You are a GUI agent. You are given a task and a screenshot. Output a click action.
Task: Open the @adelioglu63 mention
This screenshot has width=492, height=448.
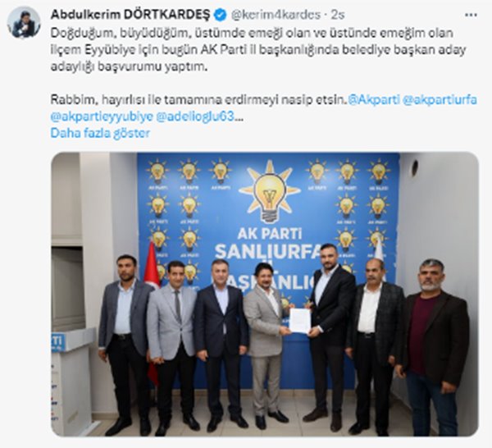coord(195,117)
